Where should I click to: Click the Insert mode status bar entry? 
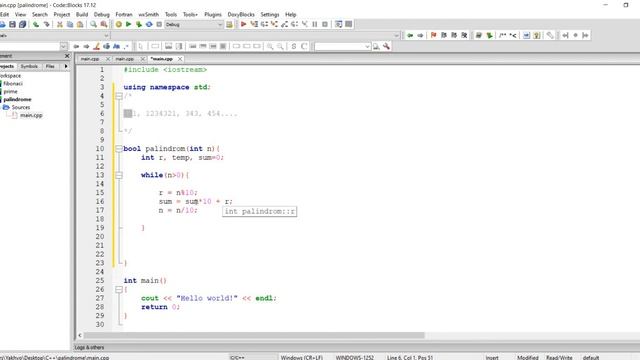pyautogui.click(x=492, y=358)
